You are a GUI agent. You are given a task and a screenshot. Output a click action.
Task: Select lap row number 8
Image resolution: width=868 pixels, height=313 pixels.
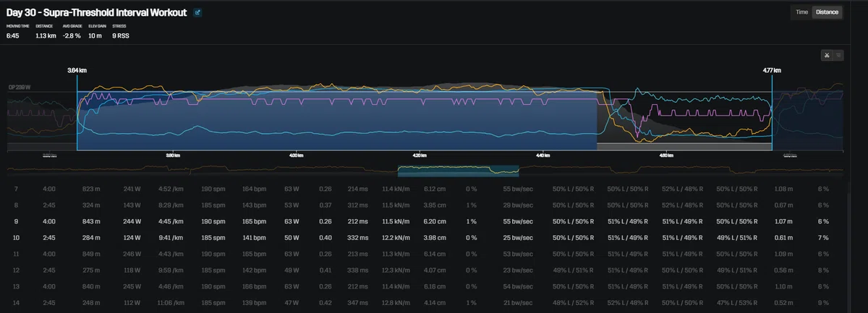[423, 205]
